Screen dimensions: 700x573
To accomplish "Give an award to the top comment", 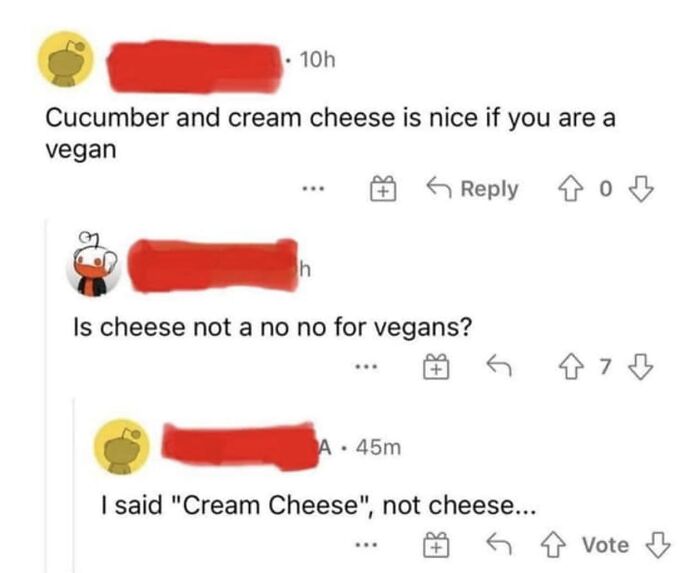I will (x=383, y=188).
